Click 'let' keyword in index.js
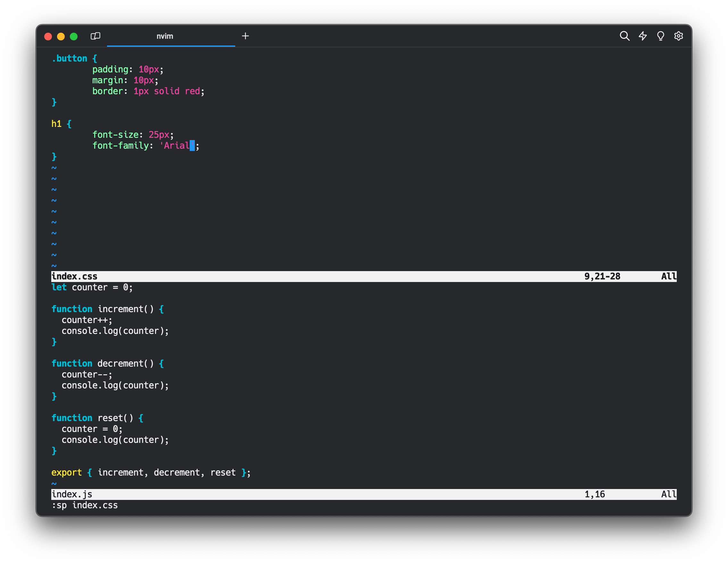The width and height of the screenshot is (728, 564). coord(59,287)
